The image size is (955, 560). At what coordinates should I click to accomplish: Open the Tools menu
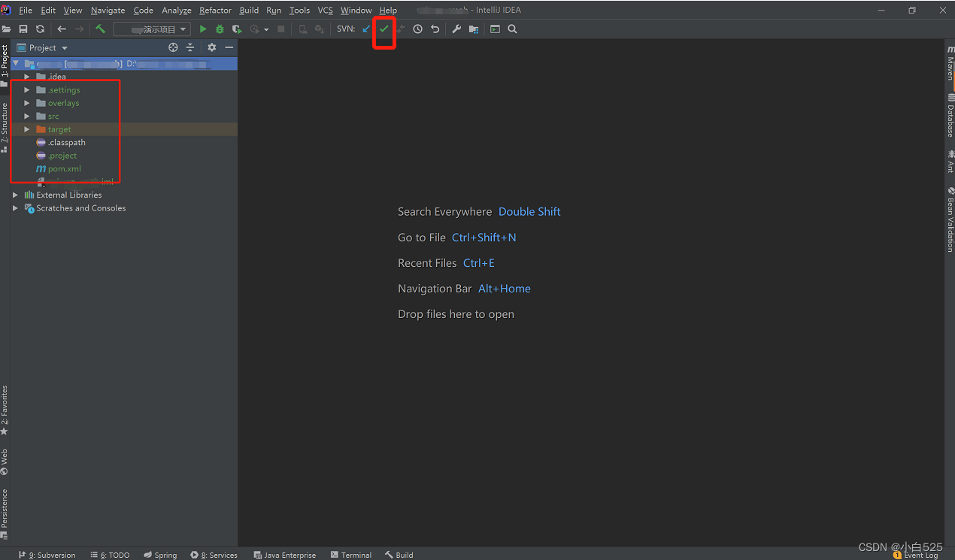[x=299, y=11]
